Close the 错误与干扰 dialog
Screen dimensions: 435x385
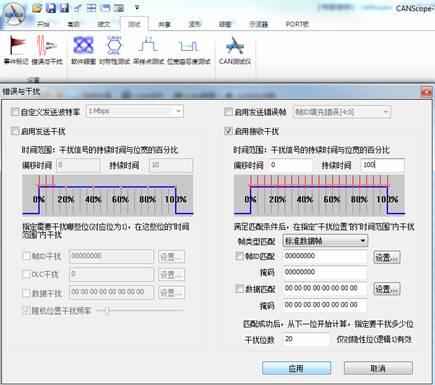[x=426, y=91]
